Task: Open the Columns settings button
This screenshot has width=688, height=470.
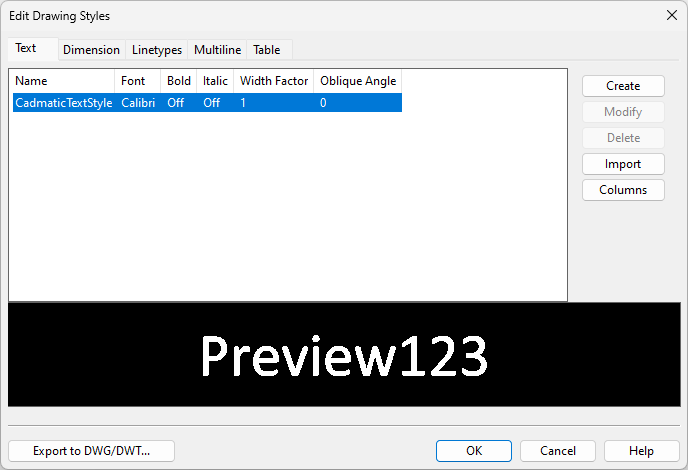Action: click(x=623, y=190)
